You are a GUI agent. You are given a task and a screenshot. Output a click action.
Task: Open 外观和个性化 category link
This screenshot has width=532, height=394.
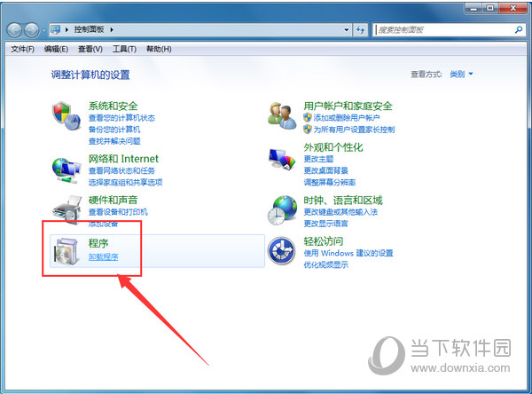[x=333, y=147]
